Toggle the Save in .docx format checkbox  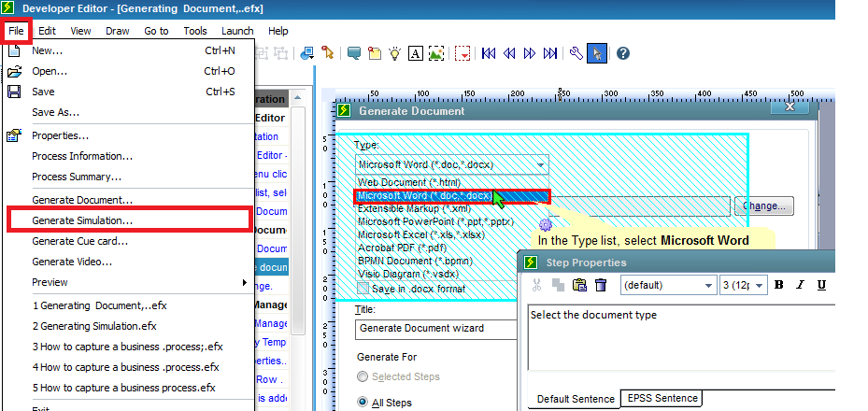[363, 289]
